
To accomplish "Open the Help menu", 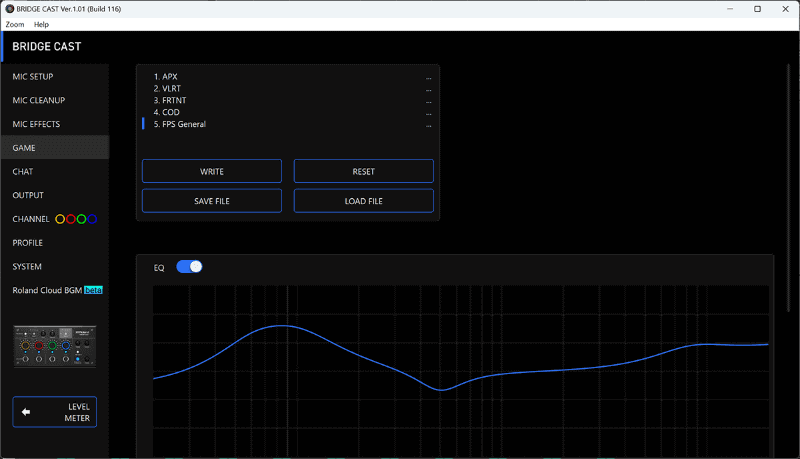I will click(x=41, y=24).
